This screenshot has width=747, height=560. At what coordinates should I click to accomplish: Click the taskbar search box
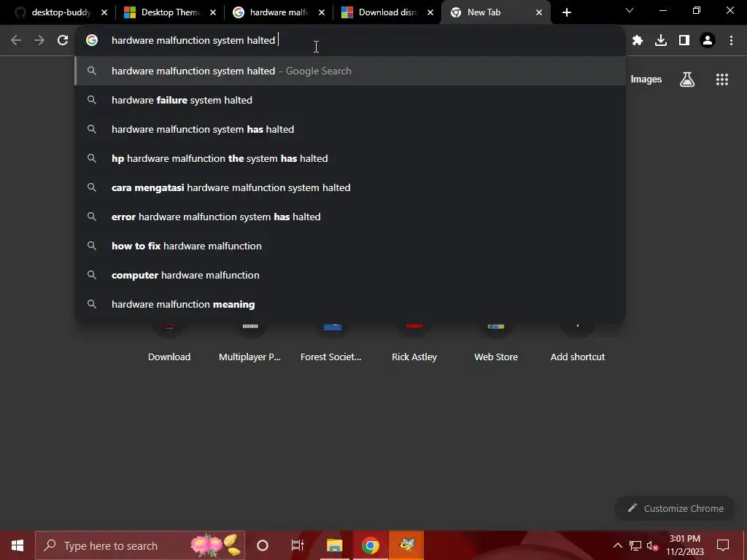[140, 545]
